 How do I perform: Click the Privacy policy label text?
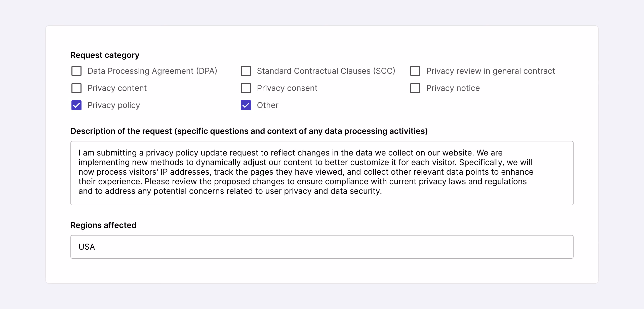pyautogui.click(x=114, y=105)
